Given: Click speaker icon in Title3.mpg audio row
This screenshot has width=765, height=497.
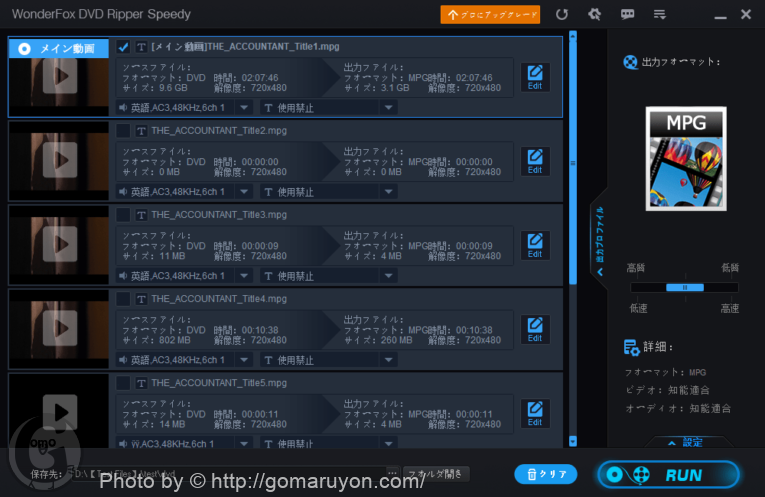Looking at the screenshot, I should [123, 276].
